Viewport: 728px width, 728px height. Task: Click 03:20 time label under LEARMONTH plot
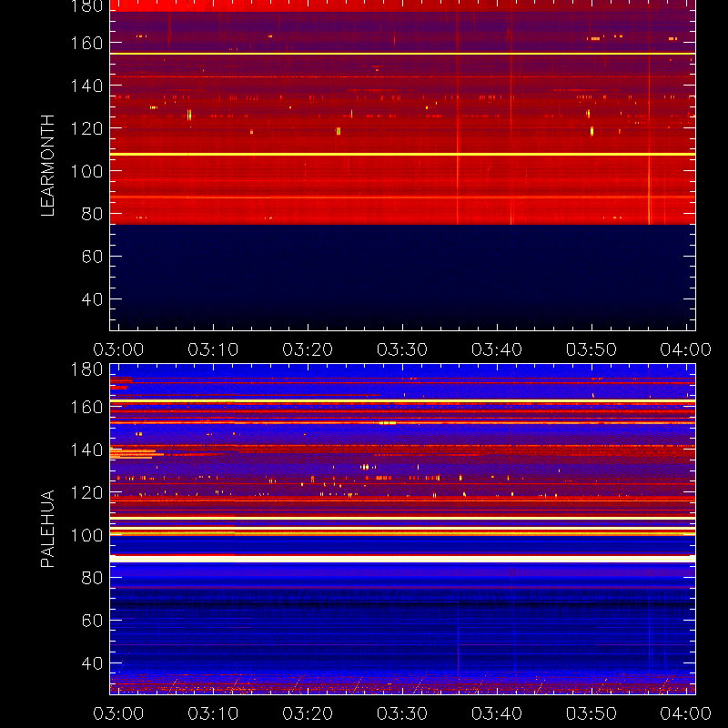(308, 349)
